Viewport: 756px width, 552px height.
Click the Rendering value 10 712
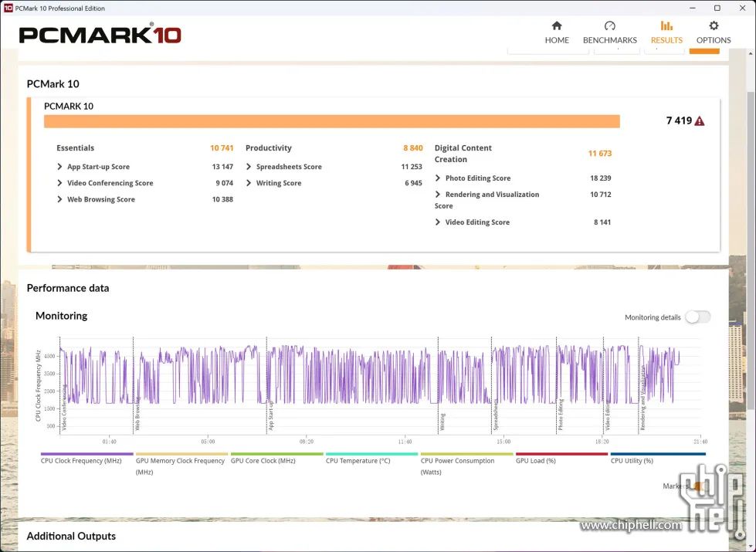pos(600,195)
